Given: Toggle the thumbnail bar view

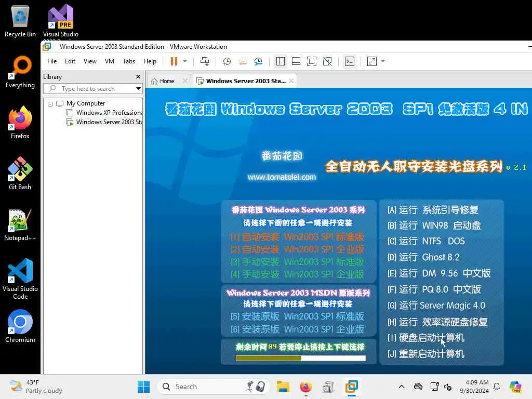Looking at the screenshot, I should (296, 61).
